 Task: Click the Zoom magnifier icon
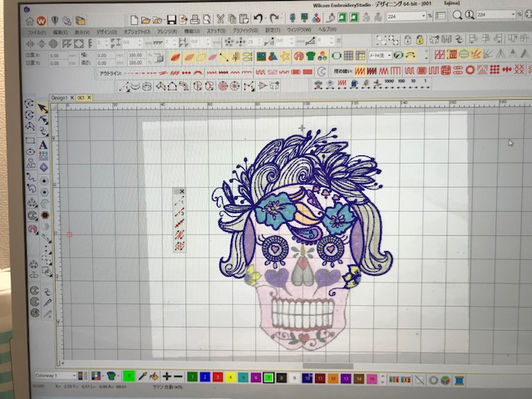457,15
